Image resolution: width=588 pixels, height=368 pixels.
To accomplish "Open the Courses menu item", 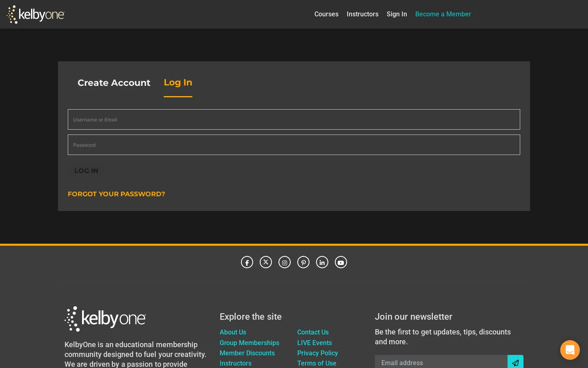I will click(x=326, y=14).
